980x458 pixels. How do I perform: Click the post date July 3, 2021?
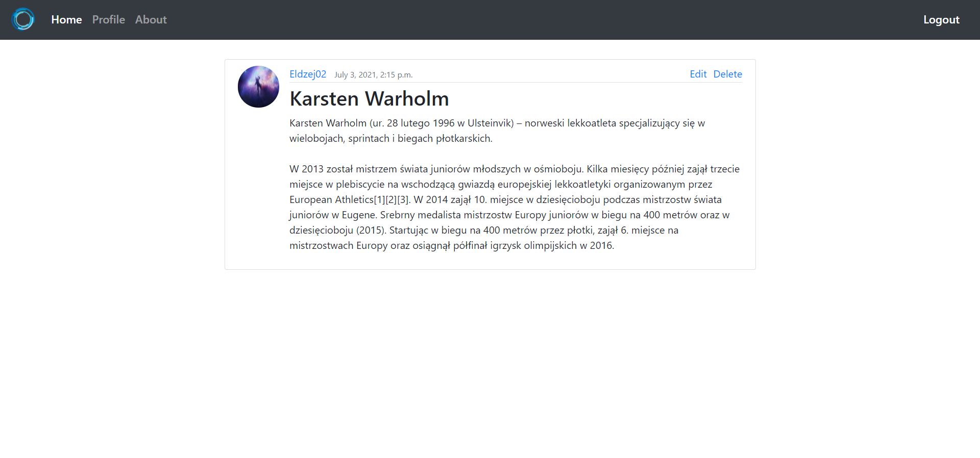373,75
